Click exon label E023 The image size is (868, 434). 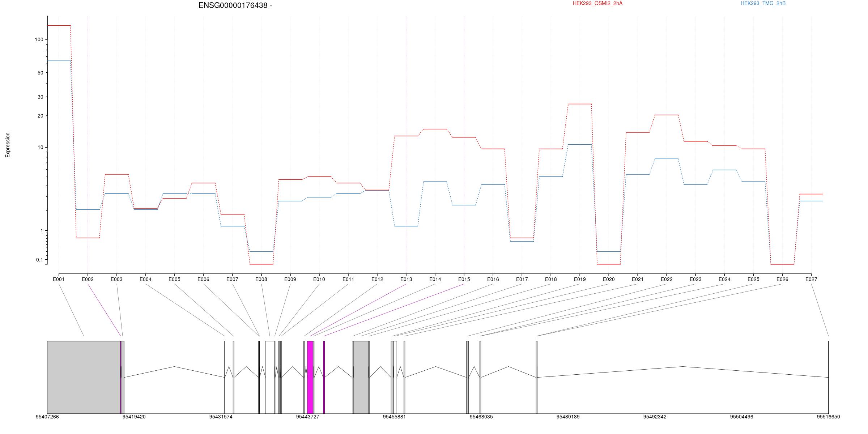click(695, 279)
